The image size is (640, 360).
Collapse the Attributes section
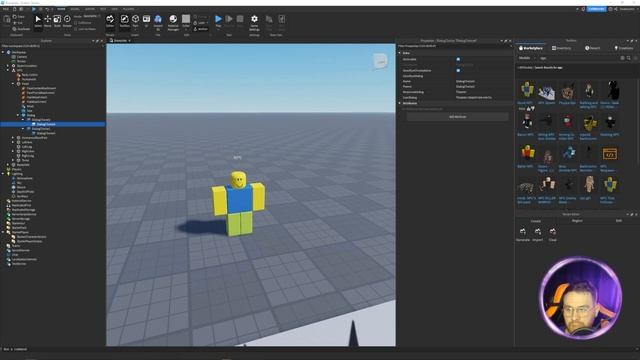[400, 103]
